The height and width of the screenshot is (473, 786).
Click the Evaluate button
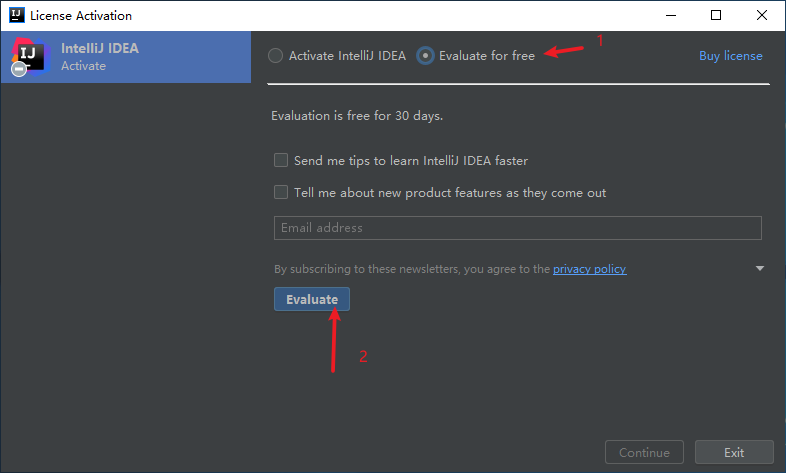312,299
